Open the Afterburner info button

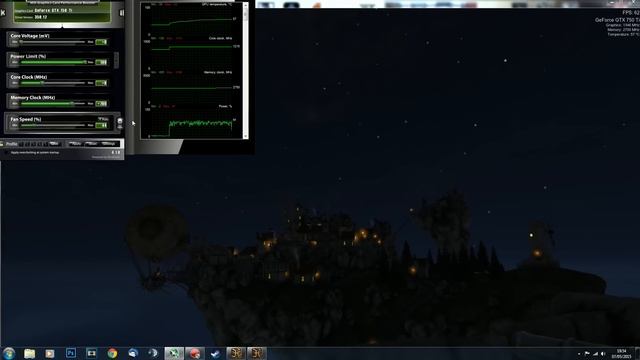tap(121, 13)
